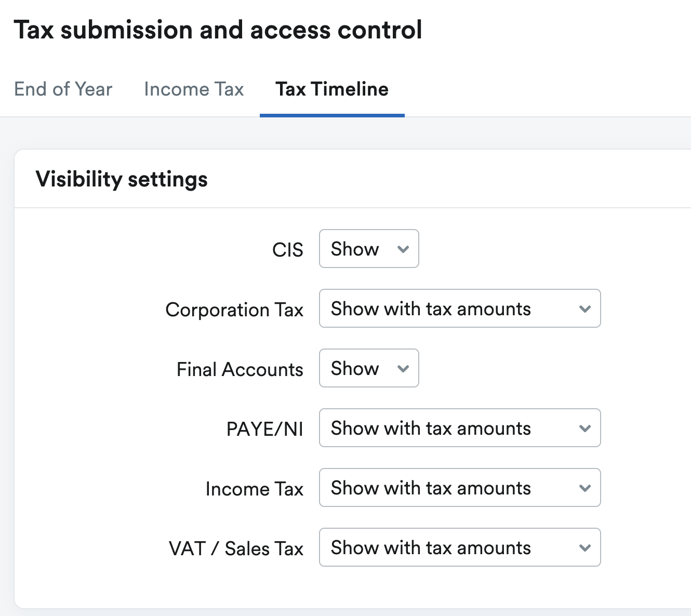The image size is (691, 616).
Task: Click the Tax submission and access control title
Action: click(218, 30)
